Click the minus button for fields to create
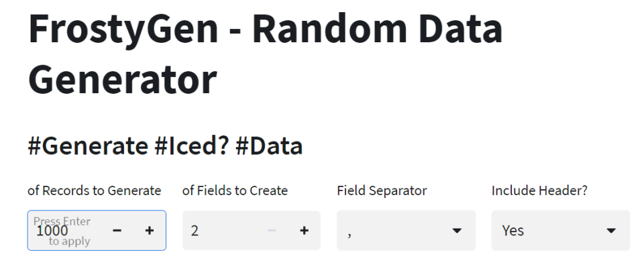644x275 pixels. [x=272, y=231]
